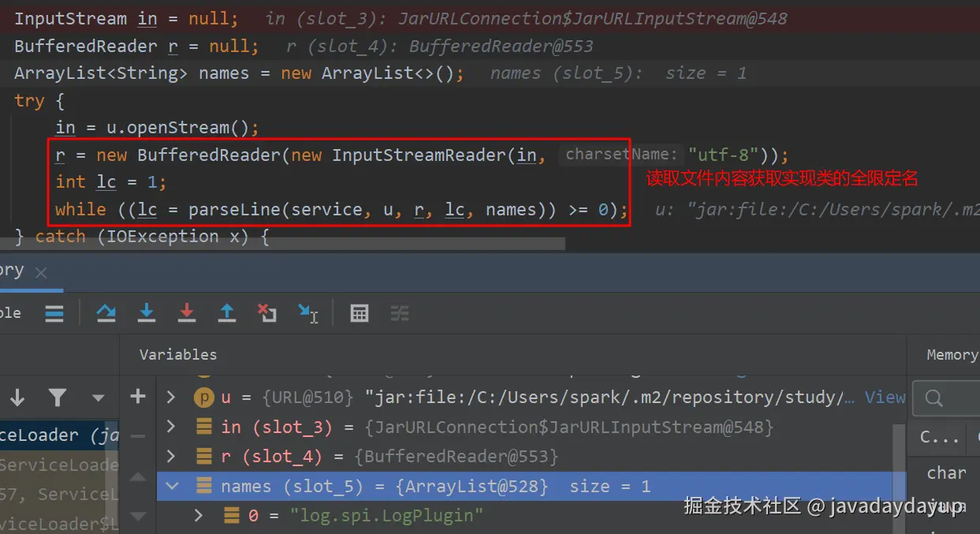
Task: Click the charsetName parameter hint
Action: pyautogui.click(x=621, y=155)
